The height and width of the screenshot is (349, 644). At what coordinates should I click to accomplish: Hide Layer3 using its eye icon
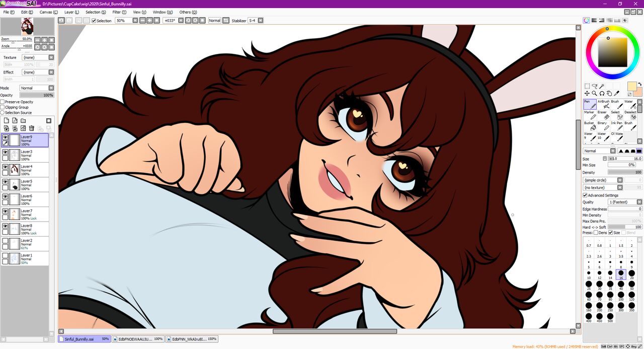tap(6, 152)
